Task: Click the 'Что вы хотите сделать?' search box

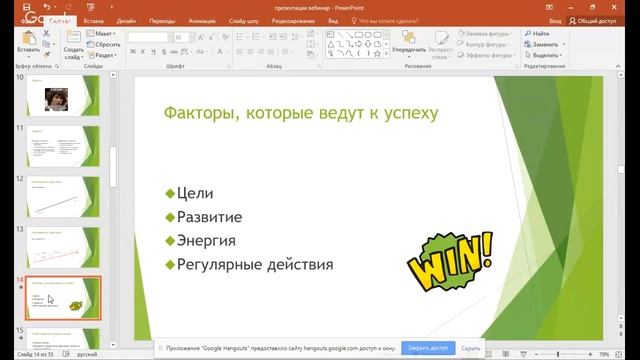Action: [384, 21]
